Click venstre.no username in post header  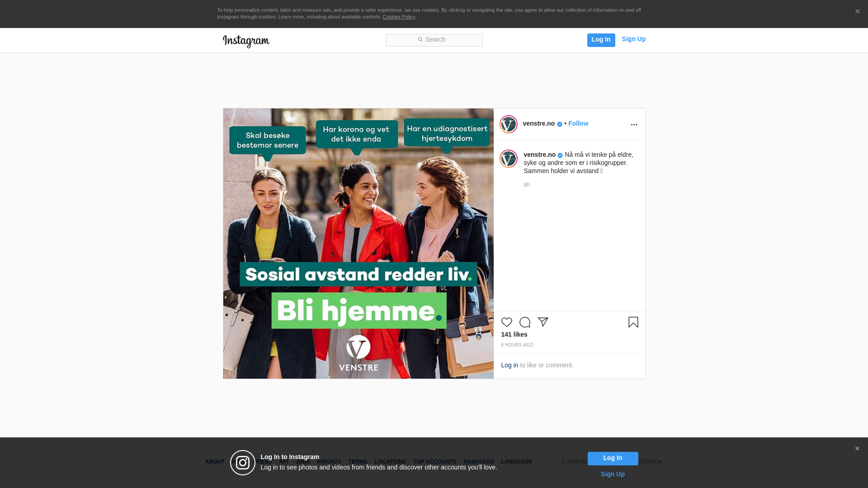538,124
